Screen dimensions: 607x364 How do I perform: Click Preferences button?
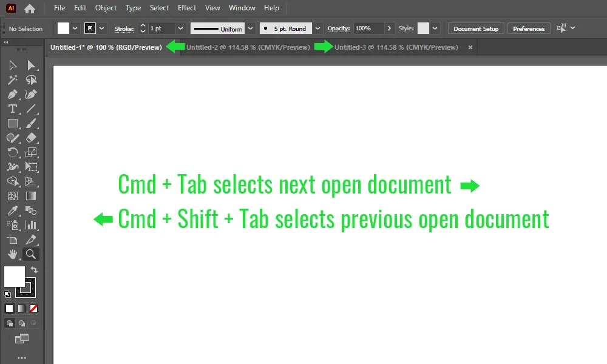tap(529, 29)
